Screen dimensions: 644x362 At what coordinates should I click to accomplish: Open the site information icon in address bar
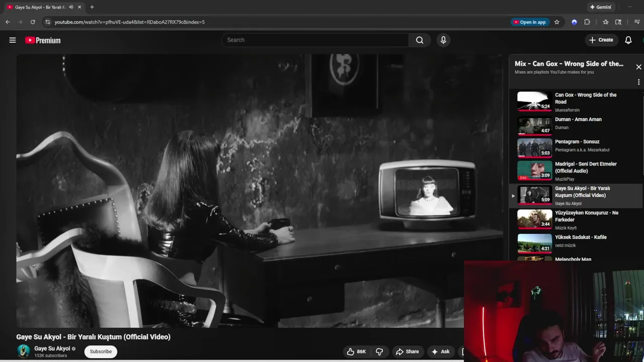[x=47, y=22]
